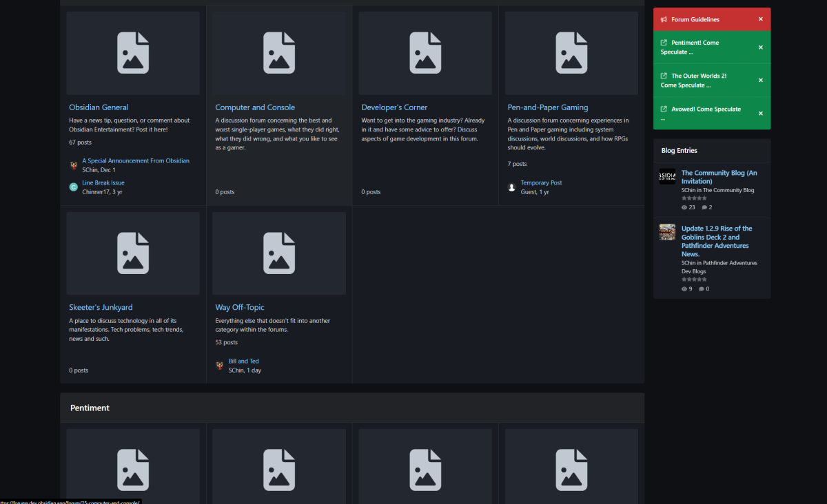
Task: Click Guest avatar beside Temporary Post
Action: [x=511, y=187]
